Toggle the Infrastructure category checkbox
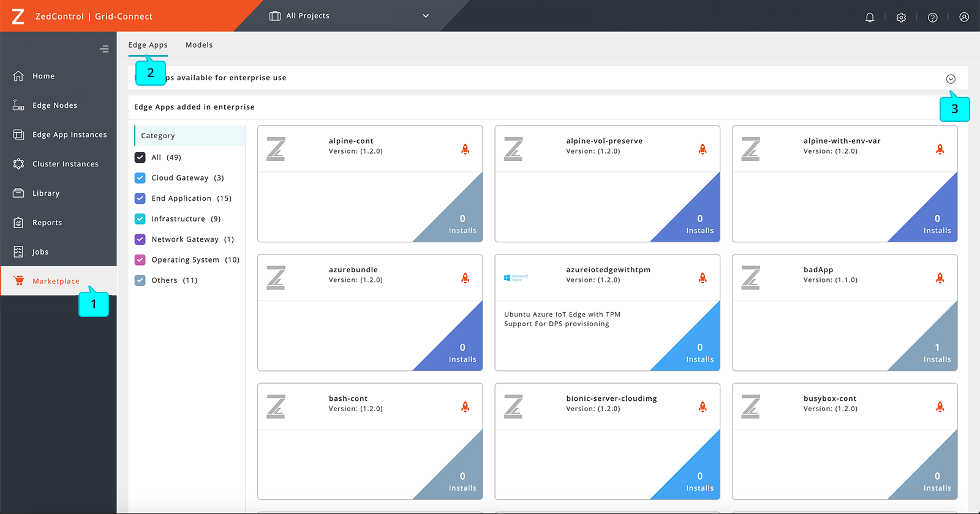Image resolution: width=980 pixels, height=514 pixels. [140, 219]
